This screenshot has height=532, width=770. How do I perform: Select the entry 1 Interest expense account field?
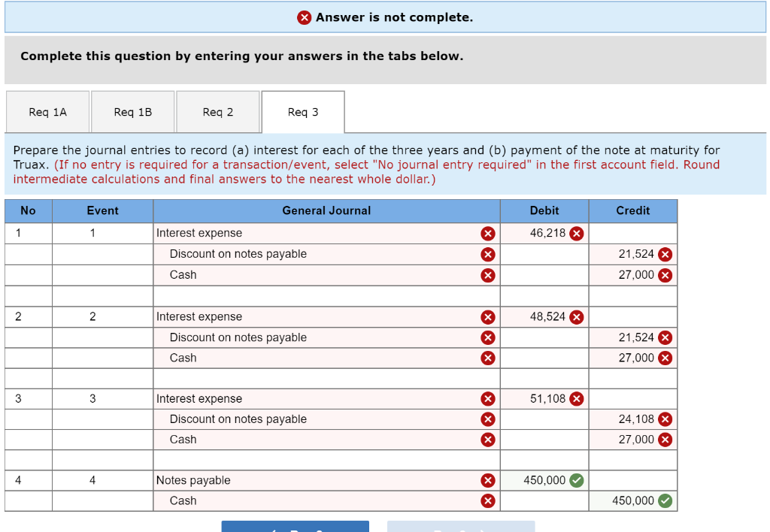[x=326, y=234]
